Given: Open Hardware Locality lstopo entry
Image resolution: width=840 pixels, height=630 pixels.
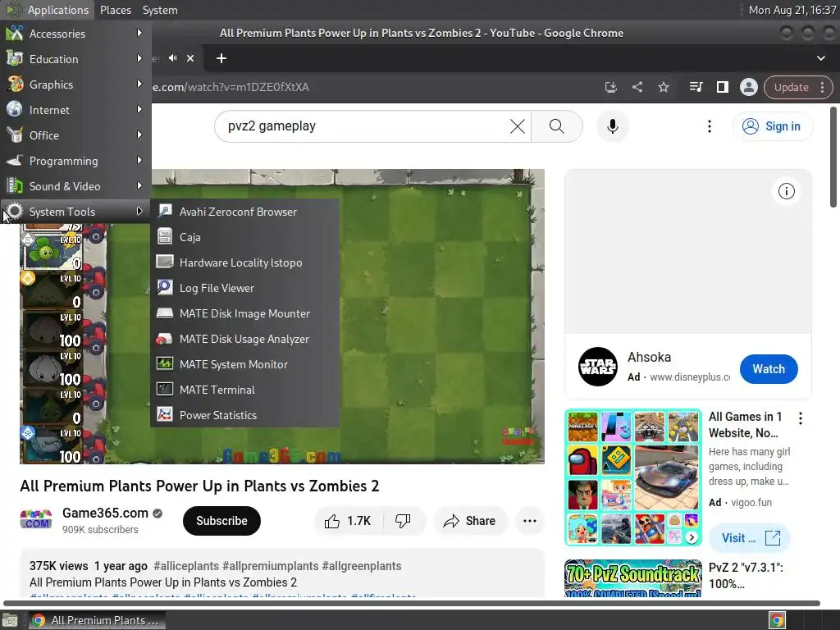Looking at the screenshot, I should 244,262.
